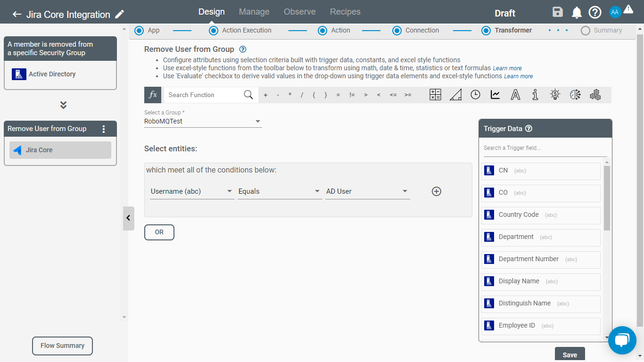Click the fx function icon
Viewport: 644px width, 362px height.
153,95
